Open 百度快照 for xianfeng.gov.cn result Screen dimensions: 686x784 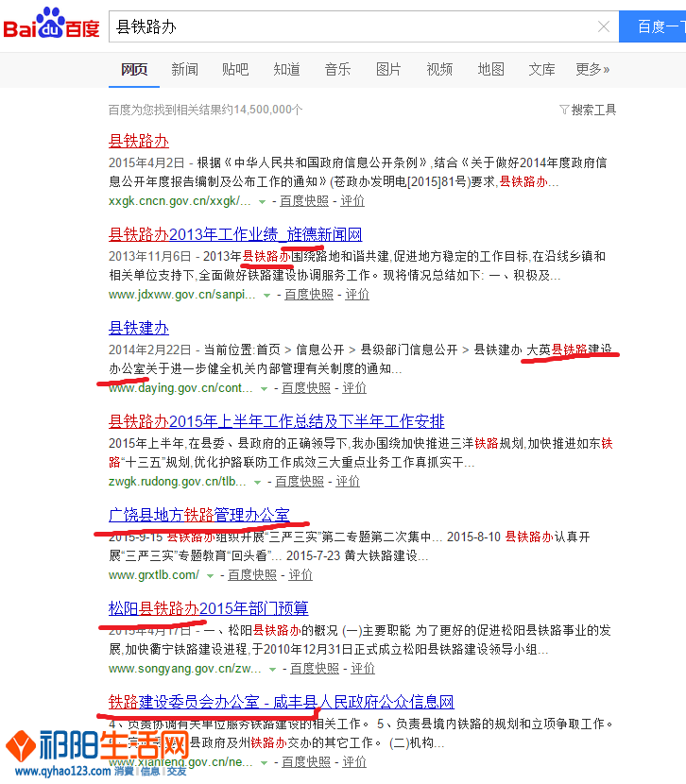[x=306, y=762]
